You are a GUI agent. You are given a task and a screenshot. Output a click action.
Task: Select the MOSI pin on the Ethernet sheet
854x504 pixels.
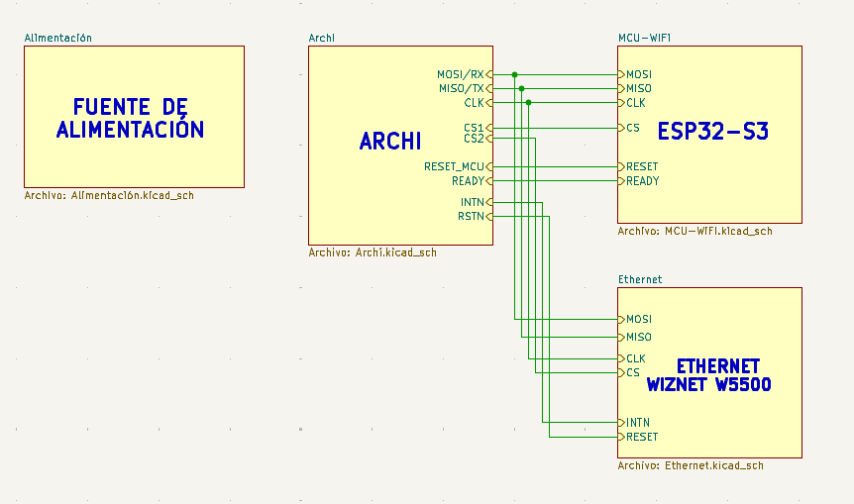point(635,319)
